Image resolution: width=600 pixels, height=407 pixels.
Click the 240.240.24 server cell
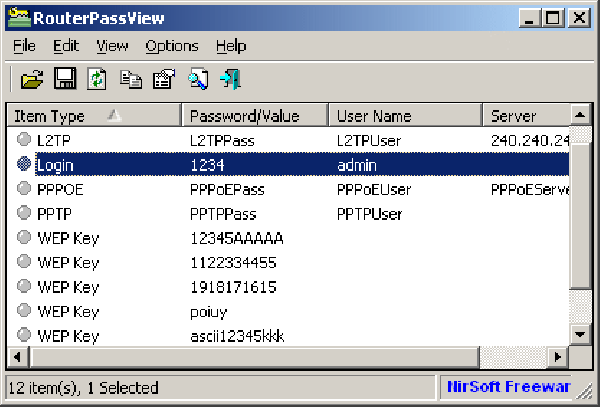[x=530, y=141]
